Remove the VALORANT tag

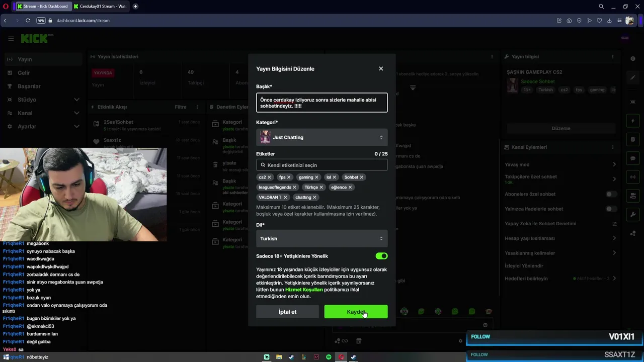285,197
